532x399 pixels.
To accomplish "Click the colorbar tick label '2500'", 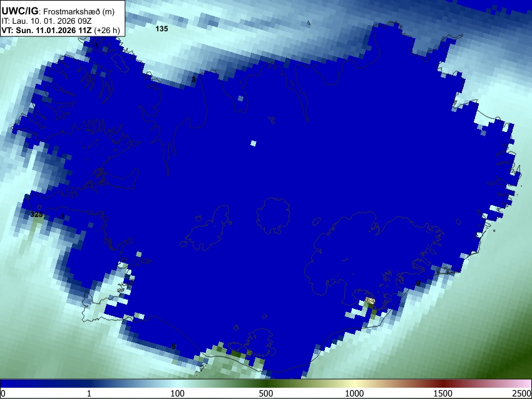I will click(x=523, y=393).
